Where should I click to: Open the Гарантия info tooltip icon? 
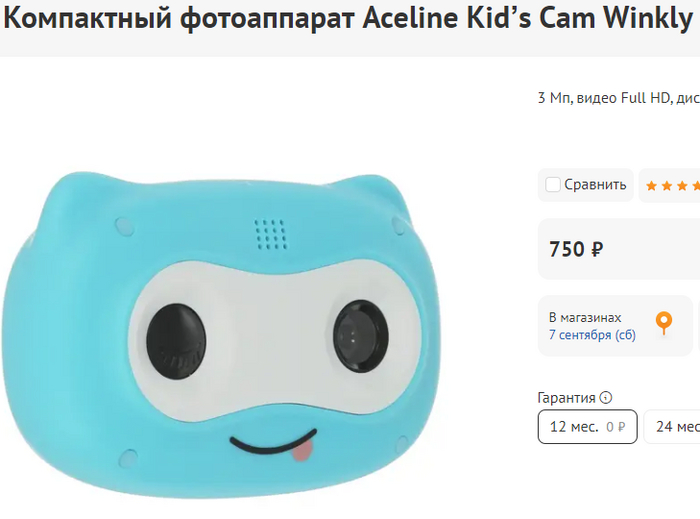click(605, 397)
